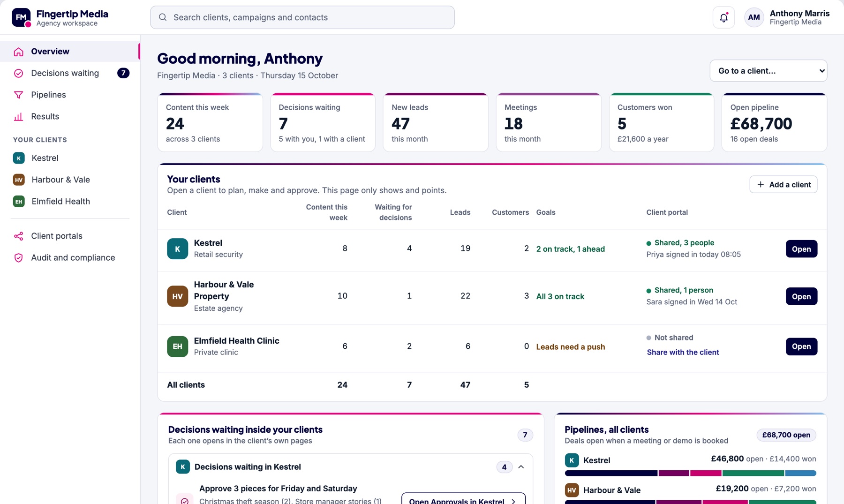Click the New leads card
Image resolution: width=844 pixels, height=504 pixels.
[436, 122]
